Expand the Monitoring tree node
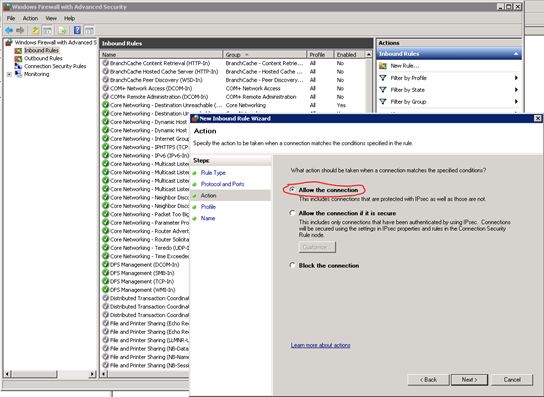Image resolution: width=544 pixels, height=397 pixels. (9, 74)
